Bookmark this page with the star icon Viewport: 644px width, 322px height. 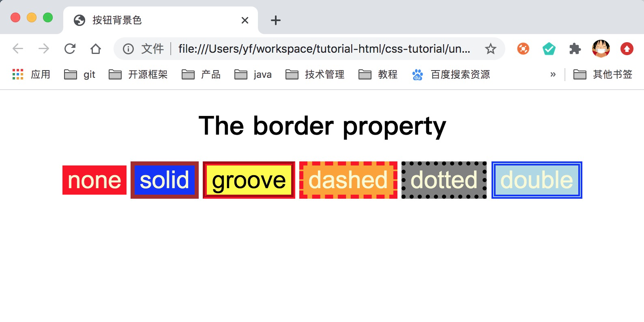point(491,49)
